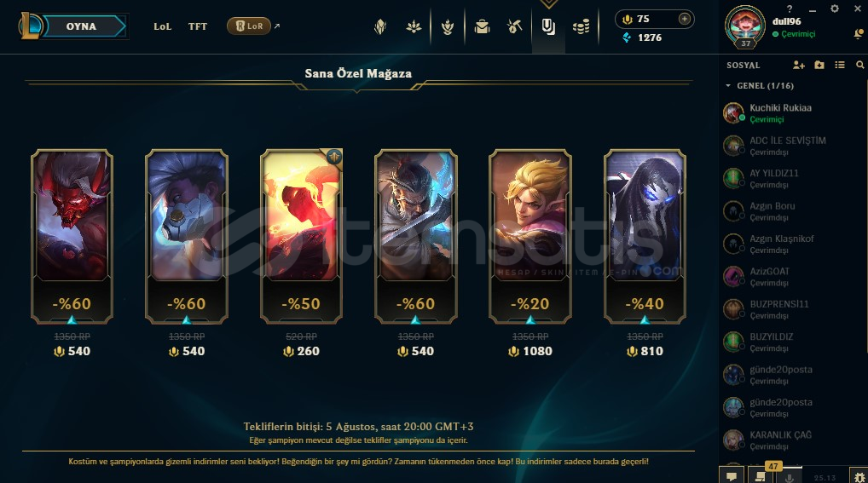Click the add friend icon in Sosyal
Image resolution: width=868 pixels, height=483 pixels.
click(x=798, y=66)
